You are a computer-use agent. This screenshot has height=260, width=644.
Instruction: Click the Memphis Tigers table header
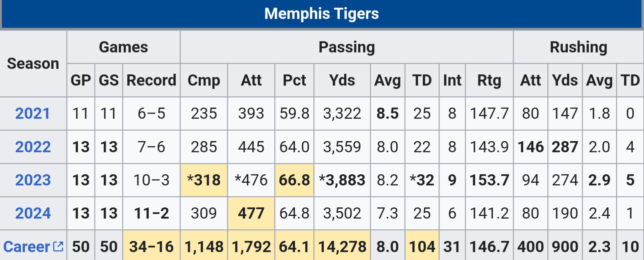pyautogui.click(x=321, y=14)
